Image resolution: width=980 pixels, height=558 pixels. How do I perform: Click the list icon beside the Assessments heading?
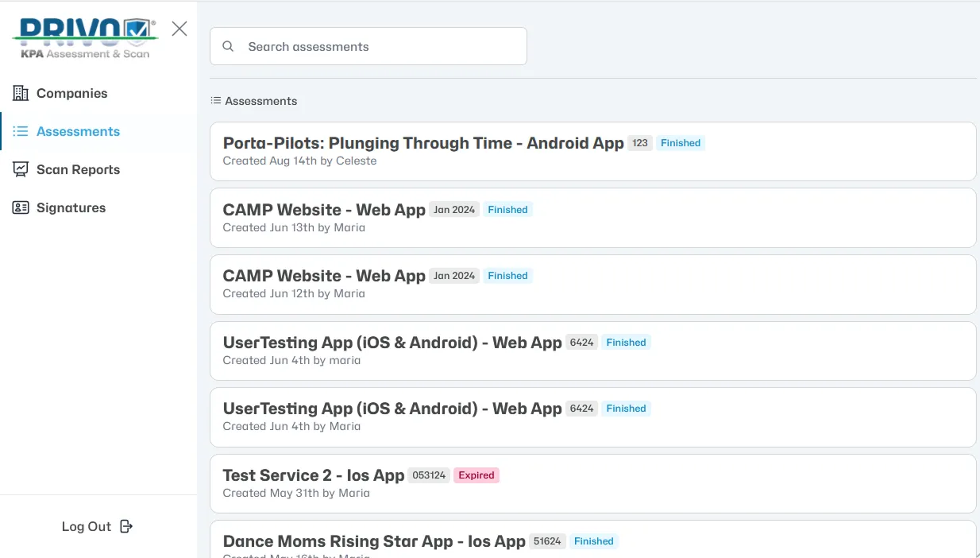(x=214, y=100)
